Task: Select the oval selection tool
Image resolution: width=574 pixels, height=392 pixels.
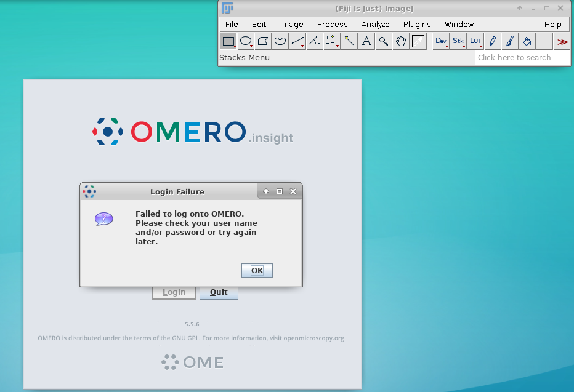Action: coord(246,41)
